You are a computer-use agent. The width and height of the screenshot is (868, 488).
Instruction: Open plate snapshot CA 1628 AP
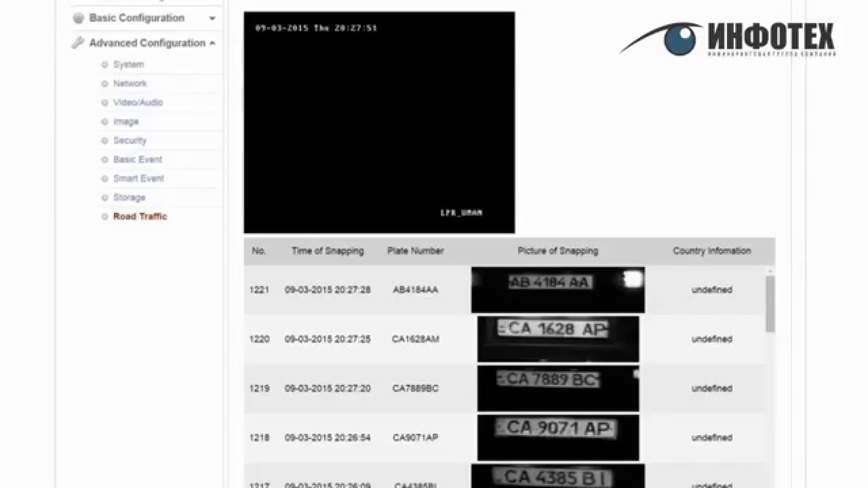coord(558,339)
